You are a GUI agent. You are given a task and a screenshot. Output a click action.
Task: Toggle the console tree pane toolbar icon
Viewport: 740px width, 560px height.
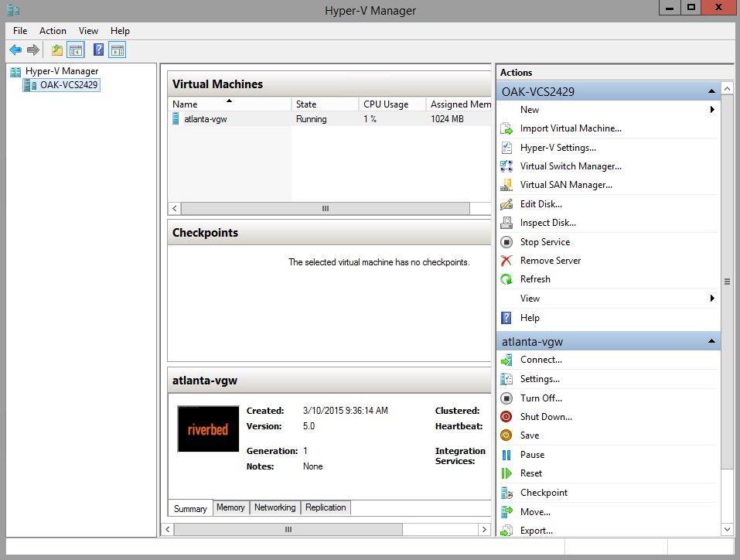[76, 50]
